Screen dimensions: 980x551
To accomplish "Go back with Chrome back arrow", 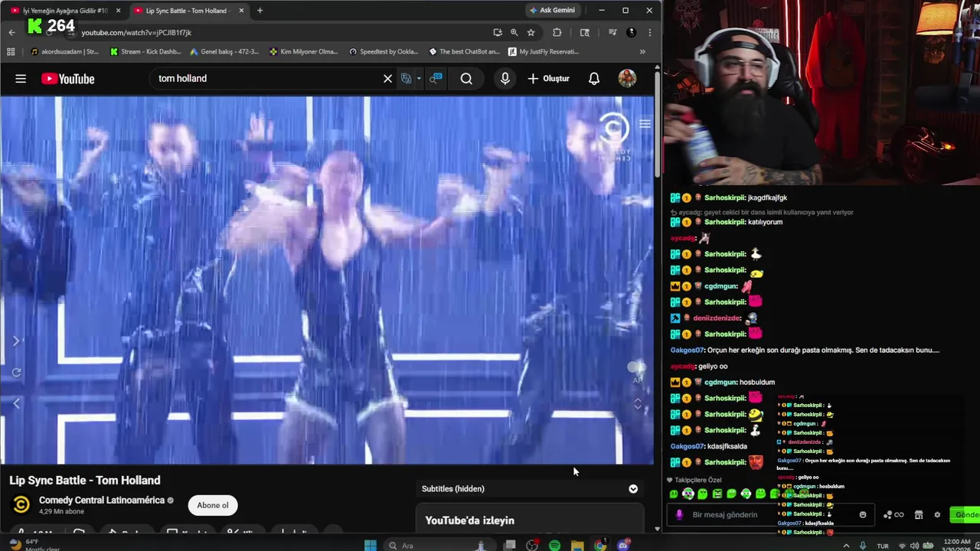I will tap(11, 32).
